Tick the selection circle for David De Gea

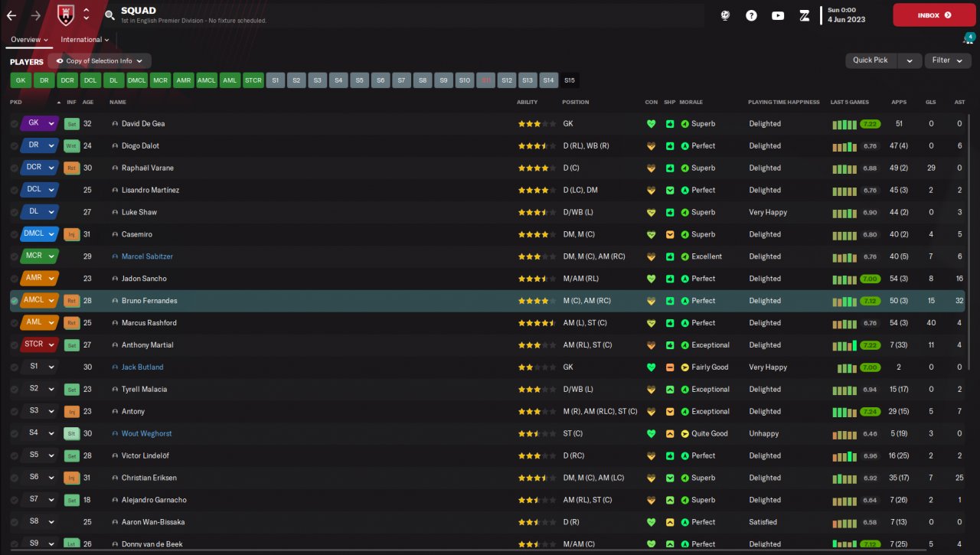[x=15, y=124]
